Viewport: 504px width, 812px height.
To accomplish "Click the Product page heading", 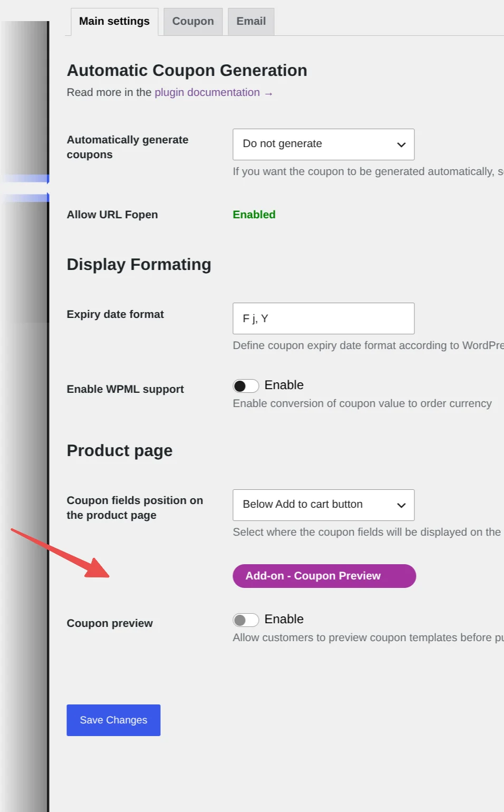I will [x=120, y=450].
